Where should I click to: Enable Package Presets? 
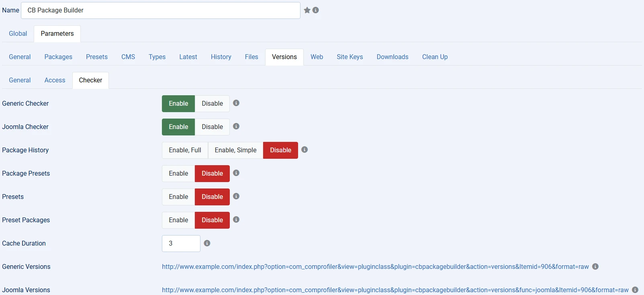pos(178,174)
